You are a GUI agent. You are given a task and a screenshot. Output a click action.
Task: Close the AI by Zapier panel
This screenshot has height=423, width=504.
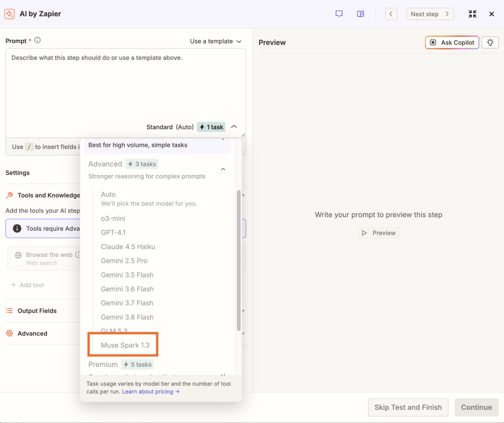[x=492, y=14]
